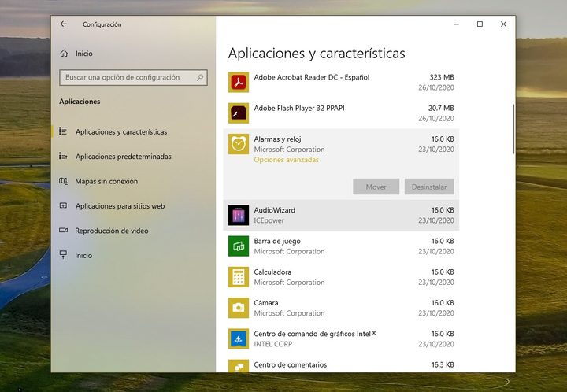Select the Cámara entry
567x392 pixels.
pos(341,308)
